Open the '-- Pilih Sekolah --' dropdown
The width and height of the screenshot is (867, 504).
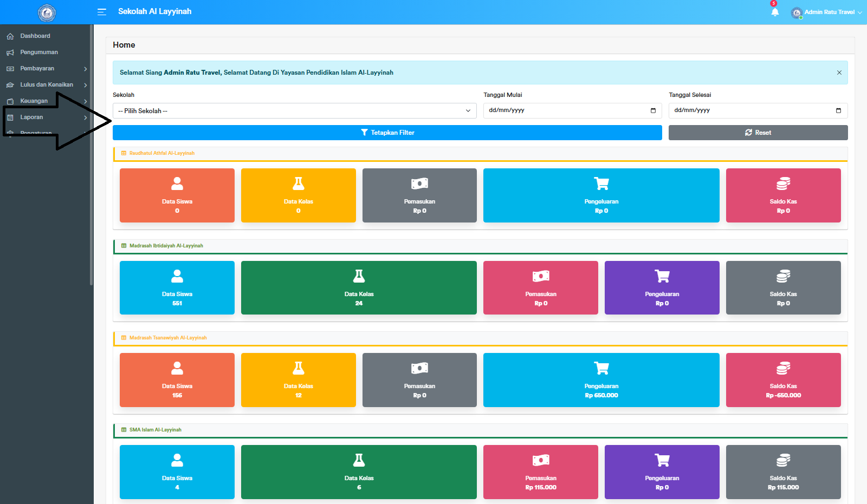click(294, 110)
